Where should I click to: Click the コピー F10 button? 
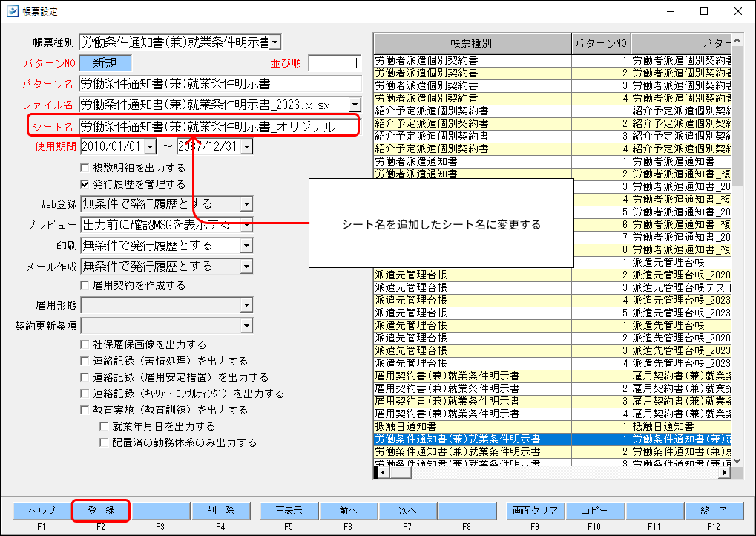click(594, 511)
